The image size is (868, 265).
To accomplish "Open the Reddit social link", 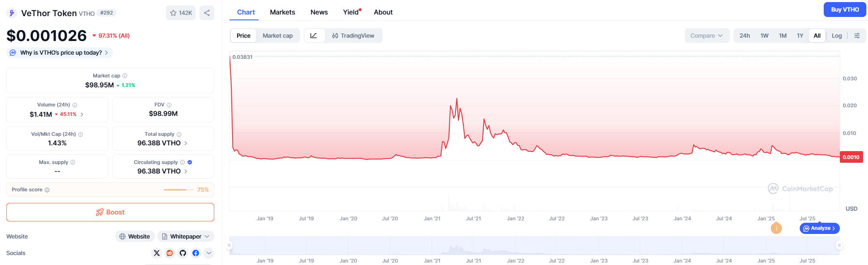I will click(x=170, y=253).
